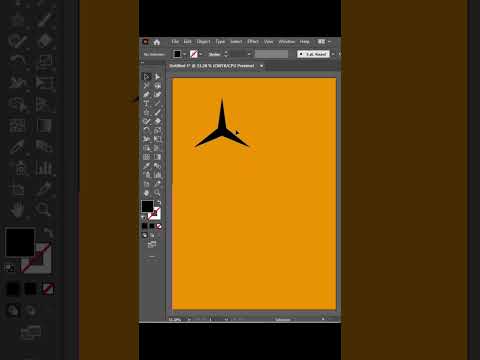
Task: Switch to Draw Normal mode
Action: click(145, 235)
